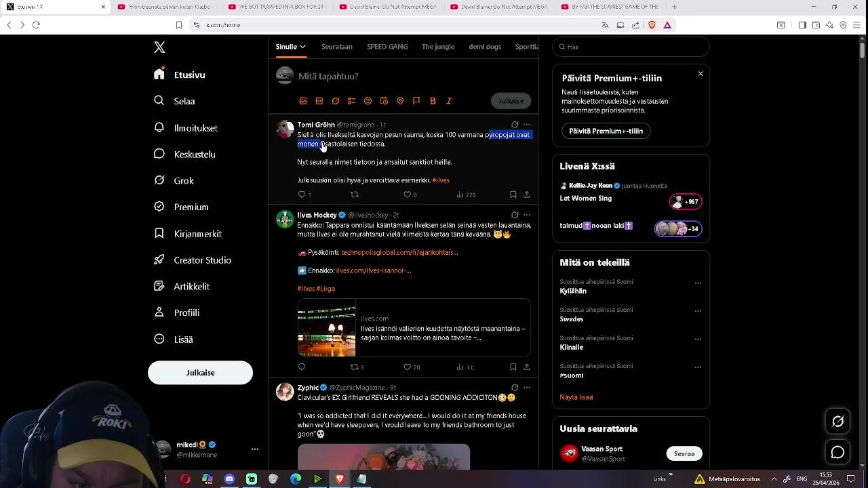868x488 pixels.
Task: Reply to the Ilves Hockey post
Action: 302,367
